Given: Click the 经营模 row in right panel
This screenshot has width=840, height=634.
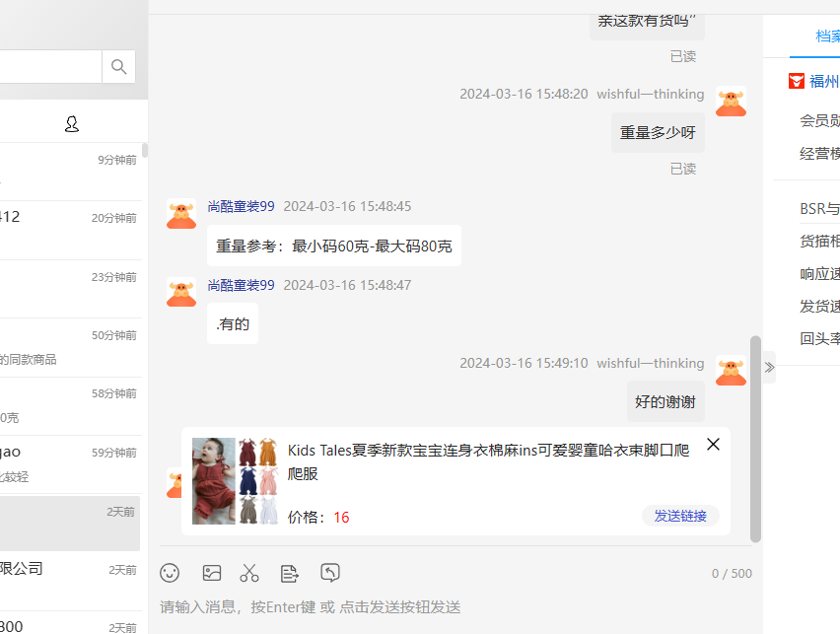Looking at the screenshot, I should (x=819, y=154).
